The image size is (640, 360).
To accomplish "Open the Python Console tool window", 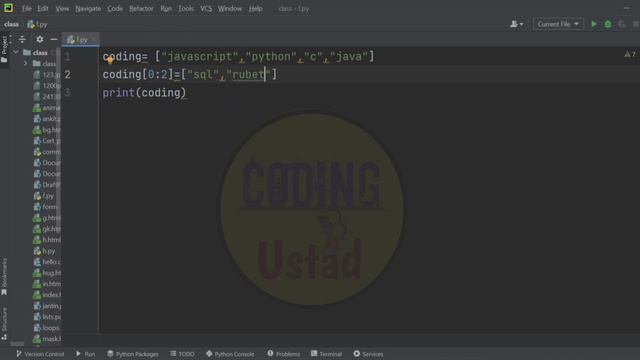I will point(230,354).
